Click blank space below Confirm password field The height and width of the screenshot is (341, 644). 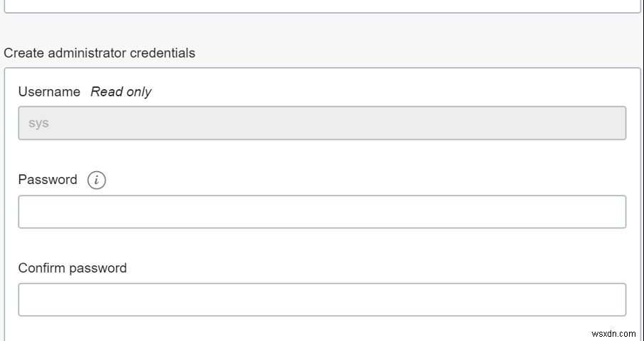pos(322,328)
